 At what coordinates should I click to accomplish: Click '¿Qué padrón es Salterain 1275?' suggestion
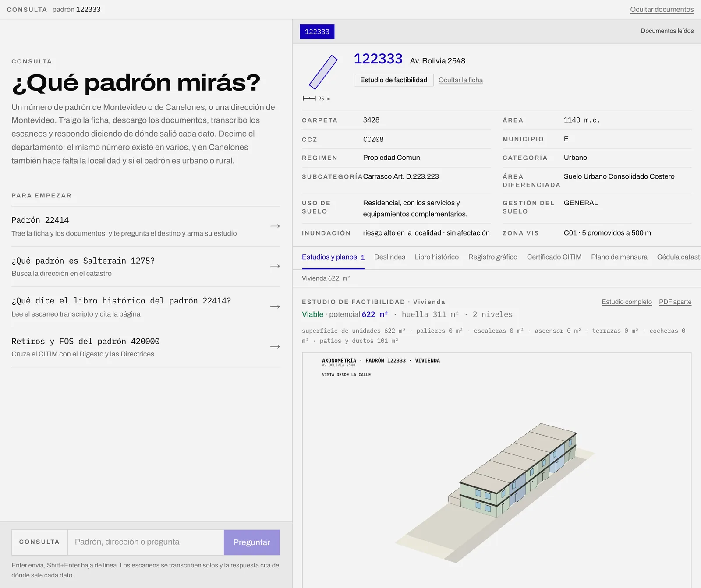pos(83,261)
